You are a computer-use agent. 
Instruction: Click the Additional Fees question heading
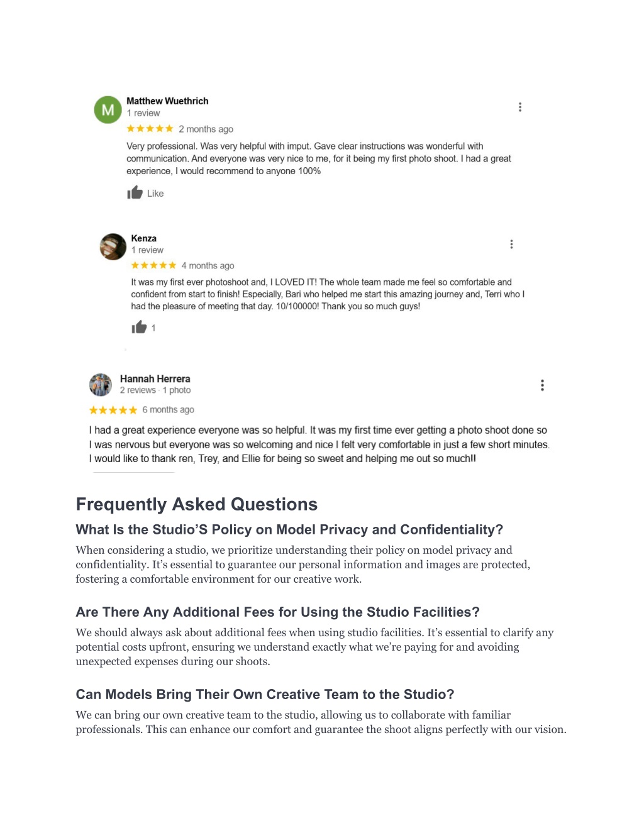pos(277,612)
